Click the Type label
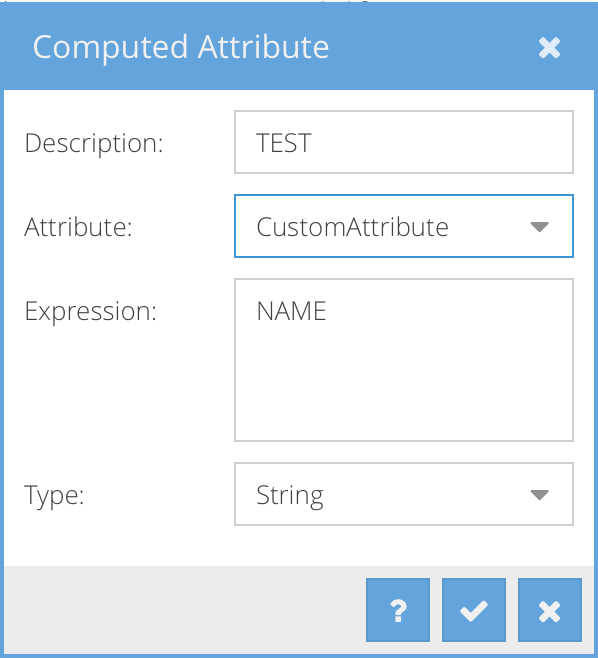The width and height of the screenshot is (598, 658). click(55, 496)
